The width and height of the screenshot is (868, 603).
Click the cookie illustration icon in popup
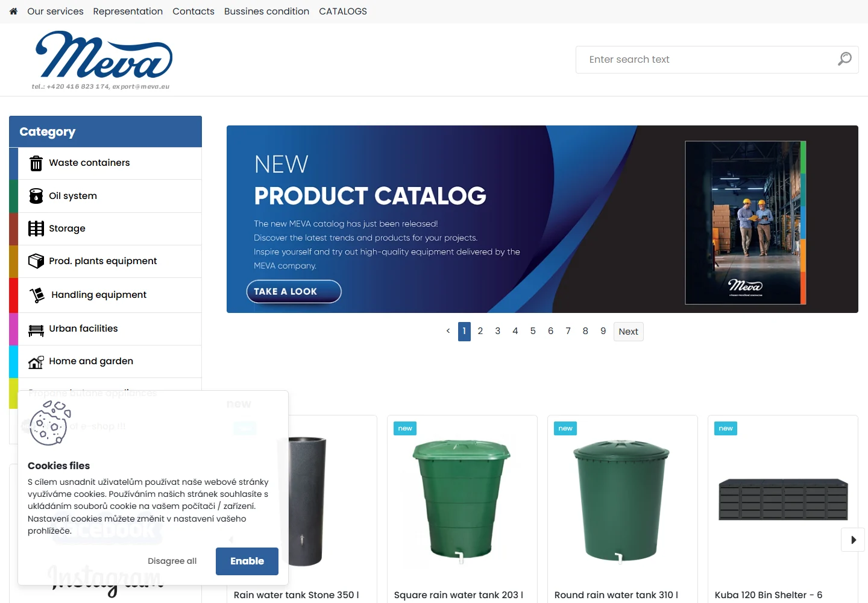(50, 423)
